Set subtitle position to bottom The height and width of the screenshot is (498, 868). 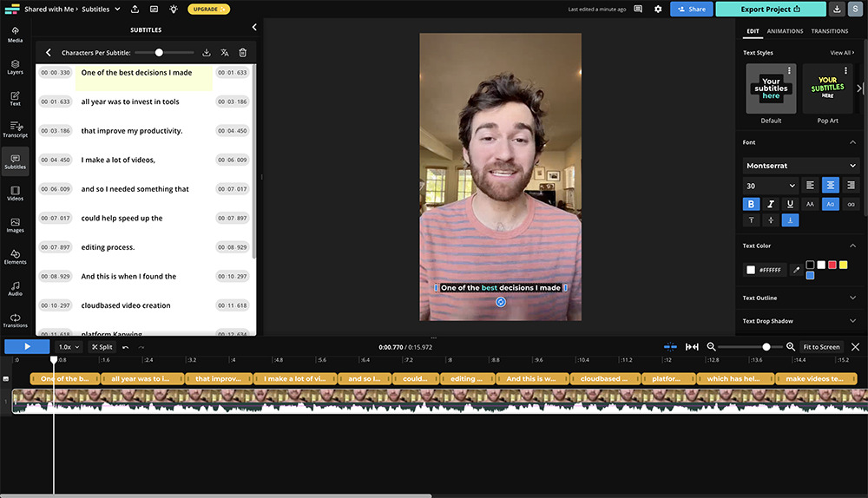click(x=790, y=220)
